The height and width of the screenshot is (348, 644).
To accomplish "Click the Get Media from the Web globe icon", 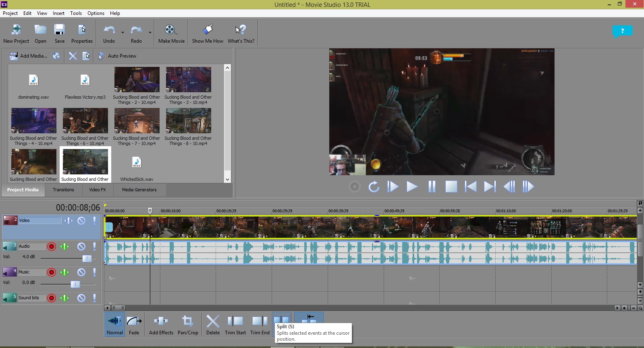I will click(x=56, y=56).
